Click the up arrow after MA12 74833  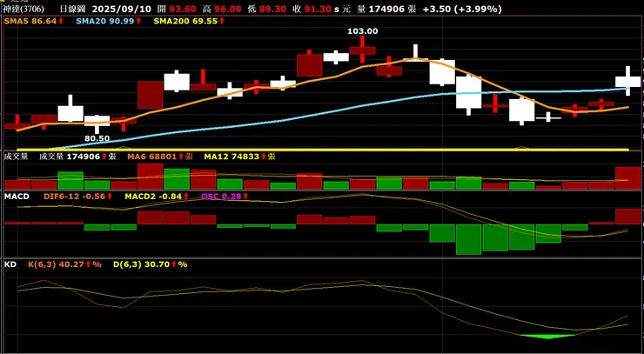264,157
